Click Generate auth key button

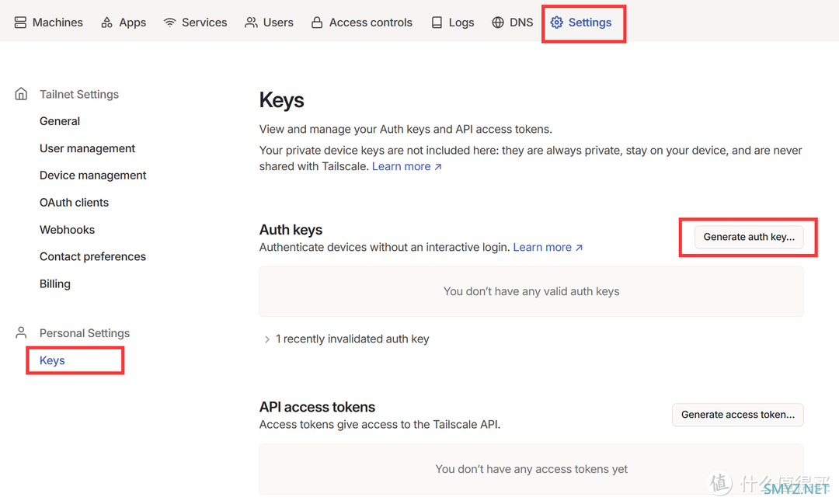pyautogui.click(x=749, y=237)
